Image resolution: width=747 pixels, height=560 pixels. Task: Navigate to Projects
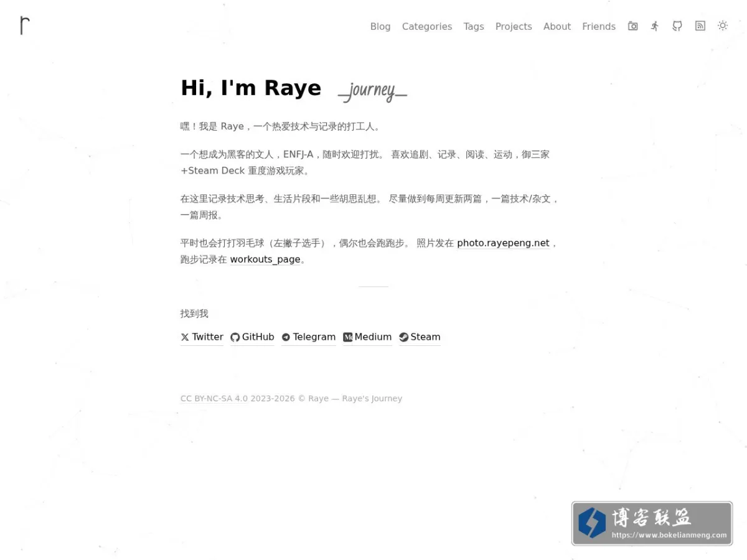click(514, 26)
